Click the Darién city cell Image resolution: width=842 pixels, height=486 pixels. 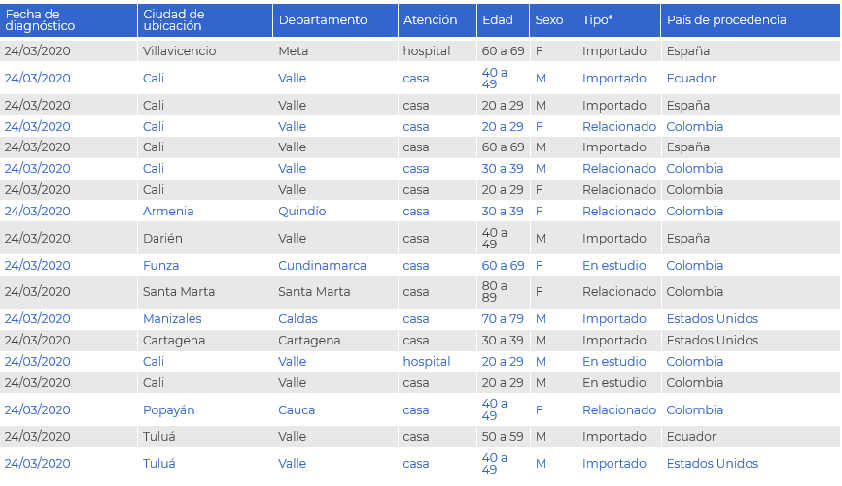pyautogui.click(x=163, y=239)
